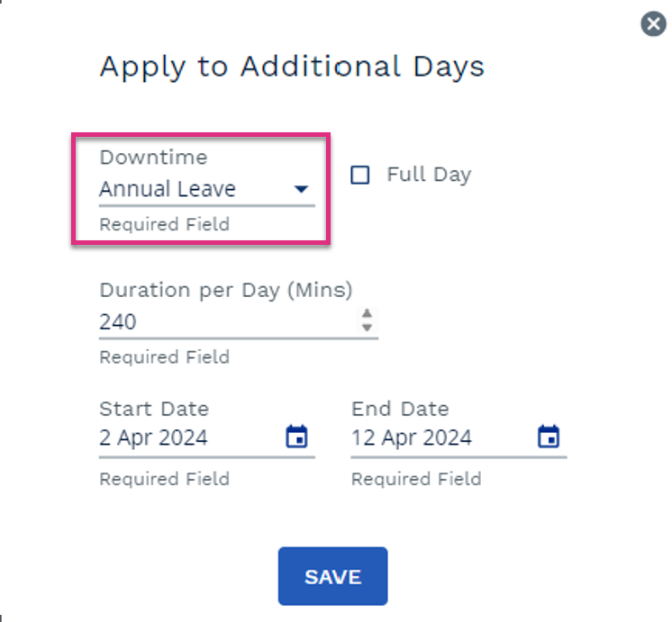Close the Apply to Additional Days dialog

[x=653, y=24]
